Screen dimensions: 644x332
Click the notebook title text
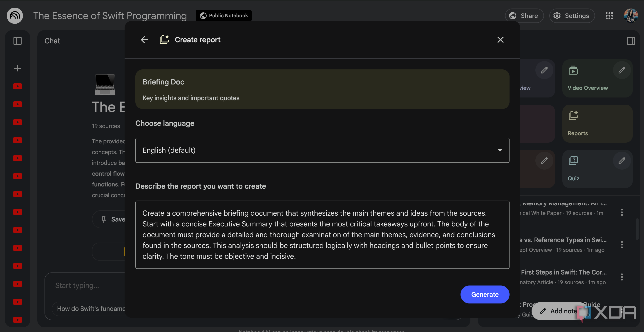click(110, 16)
